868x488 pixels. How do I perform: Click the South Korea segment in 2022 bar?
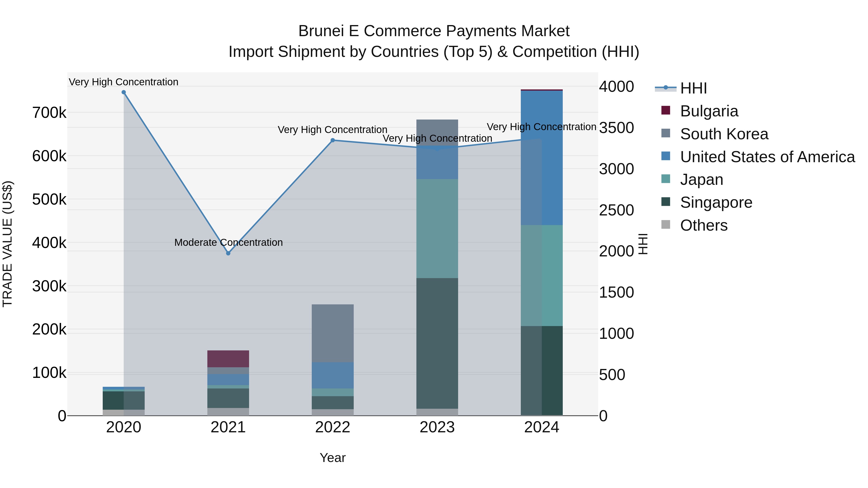332,334
